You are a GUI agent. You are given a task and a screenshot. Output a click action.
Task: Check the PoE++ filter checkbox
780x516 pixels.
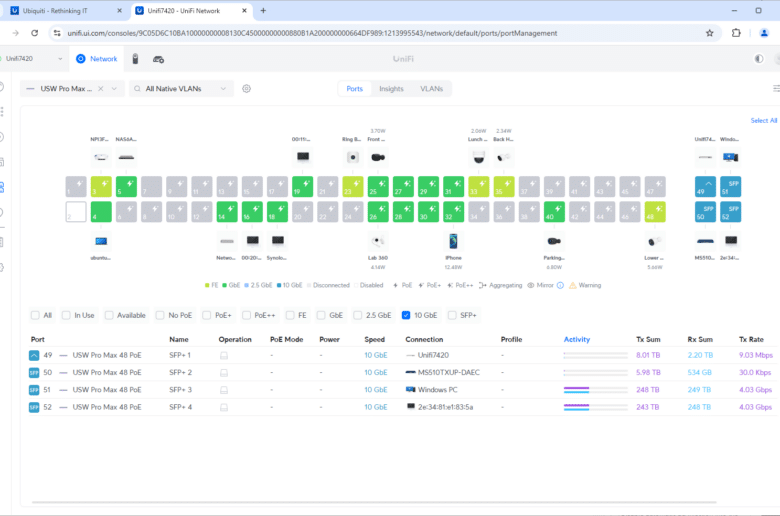(246, 315)
